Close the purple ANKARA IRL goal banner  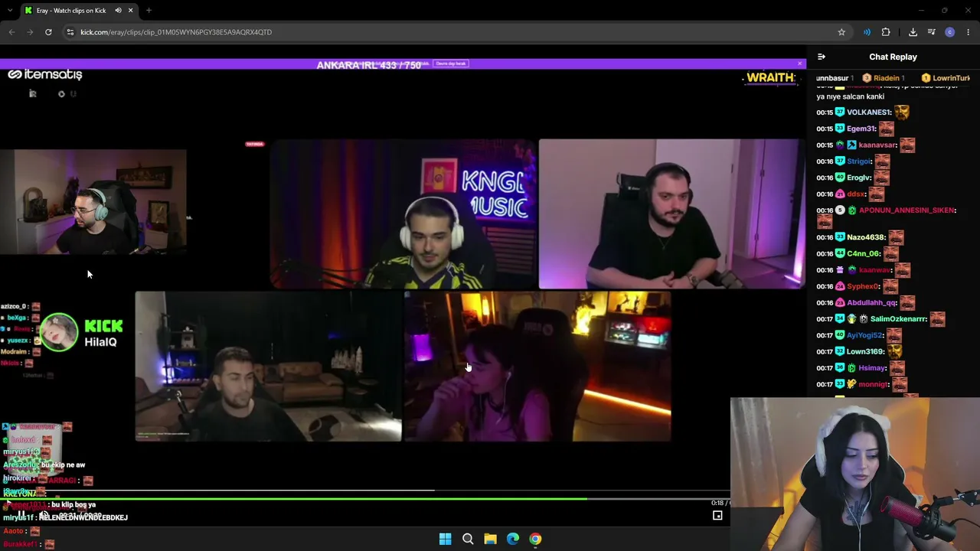(x=799, y=64)
